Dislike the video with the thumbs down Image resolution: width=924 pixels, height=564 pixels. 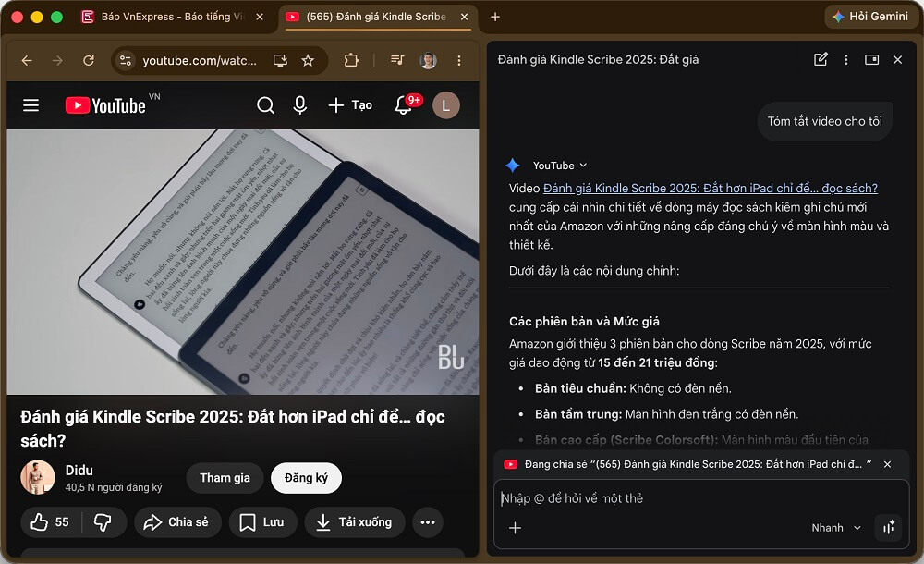click(x=103, y=522)
